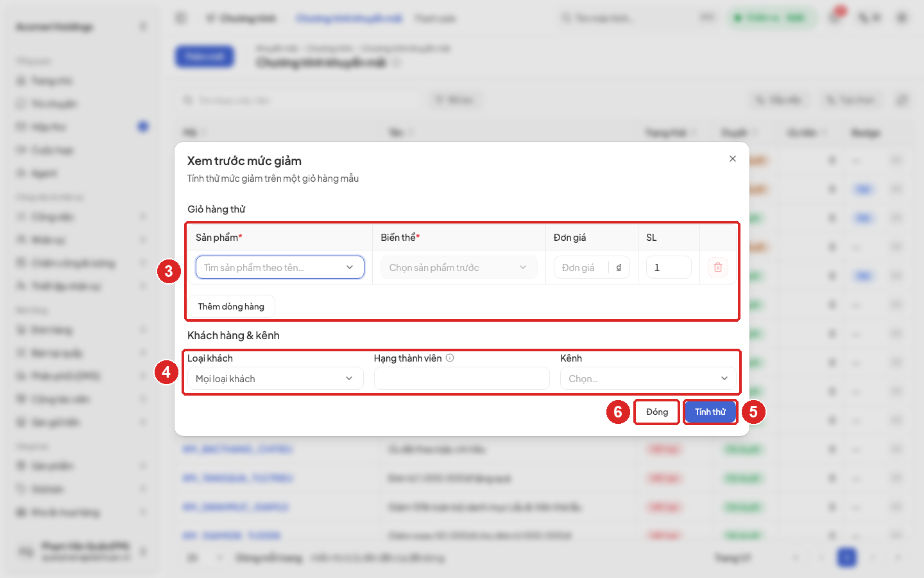Click the Khách hàng & kênh label
924x578 pixels.
234,335
